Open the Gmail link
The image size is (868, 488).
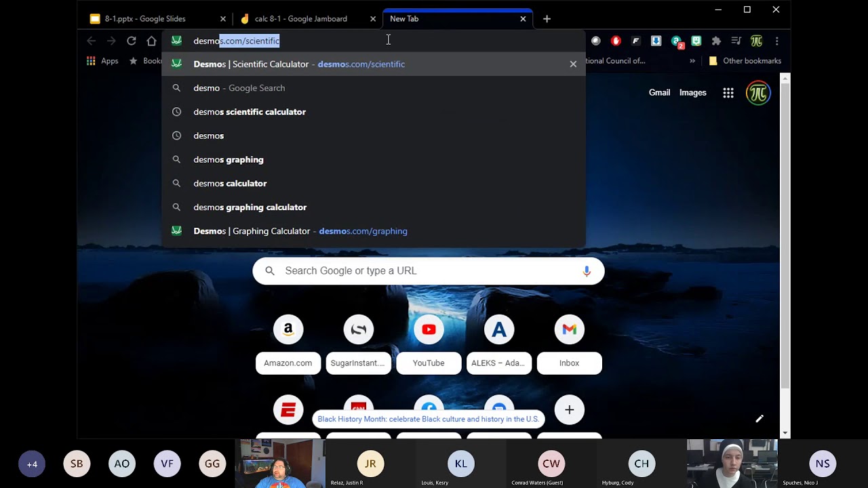pyautogui.click(x=659, y=93)
